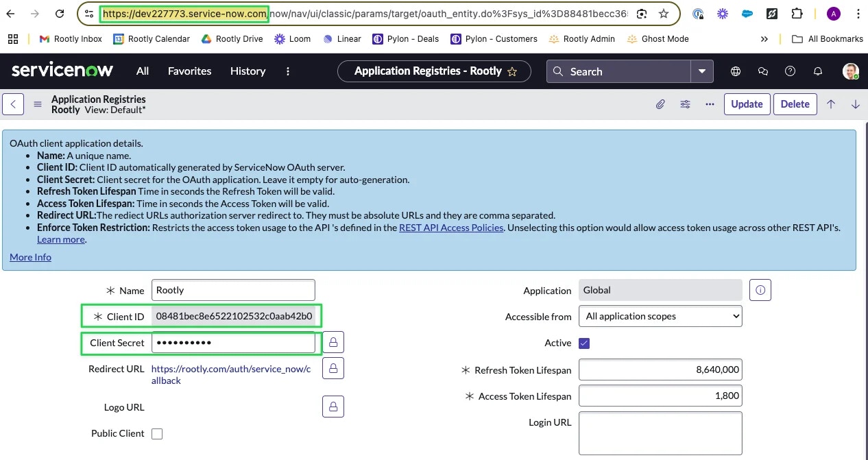Image resolution: width=868 pixels, height=460 pixels.
Task: Open the notifications bell
Action: click(817, 71)
